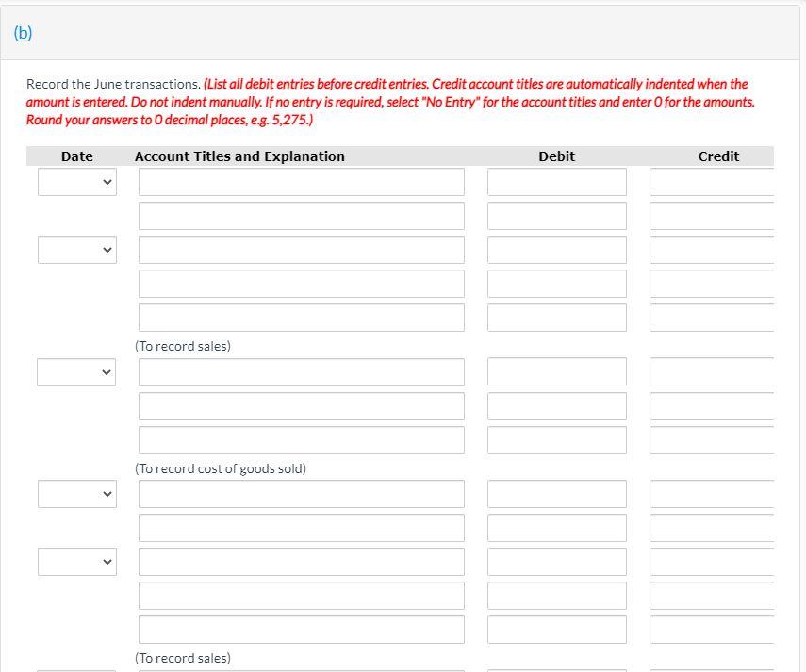
Task: Click the account title field directly above the first '(To record sales)' caption
Action: [302, 318]
